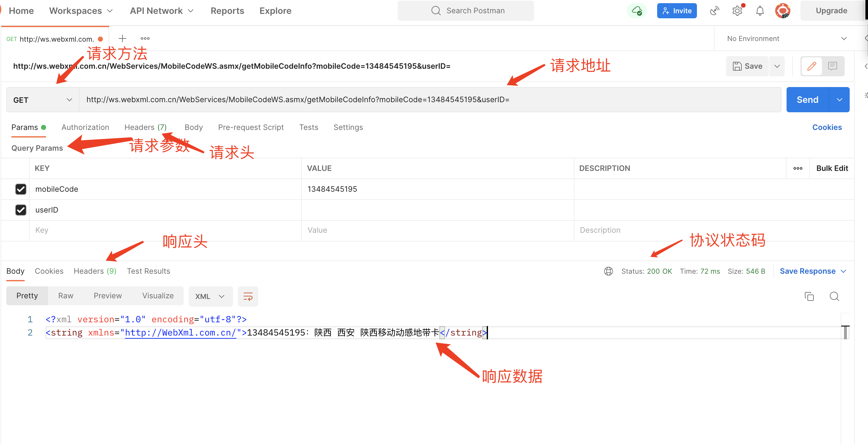Viewport: 868px width, 444px height.
Task: Copy response body to clipboard
Action: [x=809, y=296]
